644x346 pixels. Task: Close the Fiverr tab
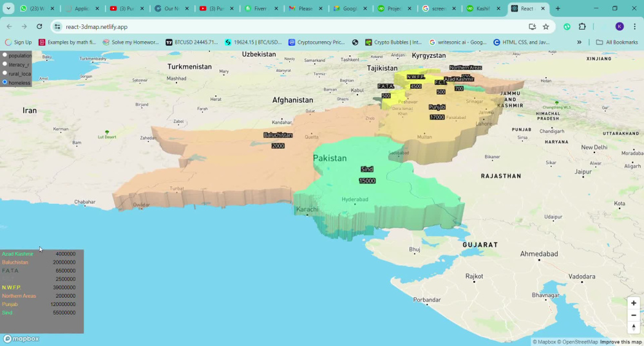pyautogui.click(x=276, y=8)
